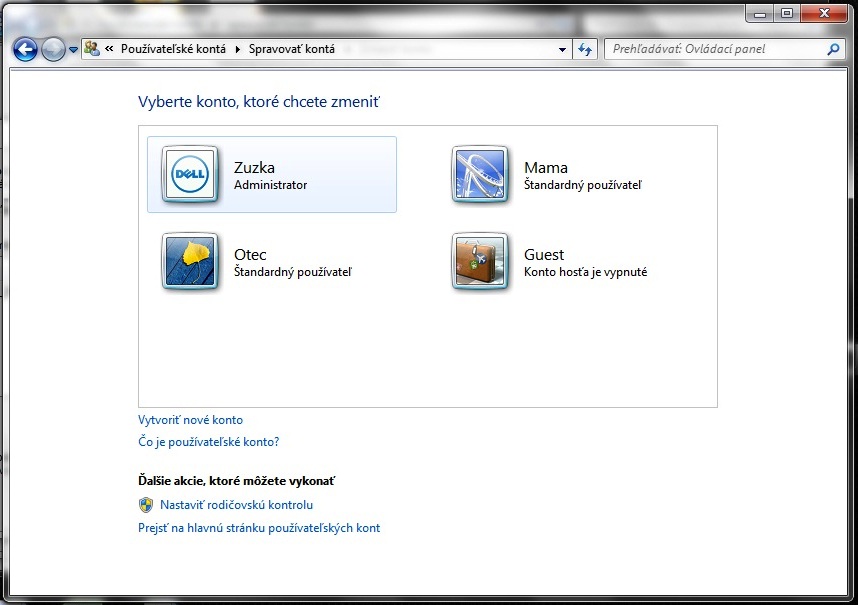Image resolution: width=858 pixels, height=605 pixels.
Task: Open Čo je používateľské konto? help link
Action: coord(208,441)
